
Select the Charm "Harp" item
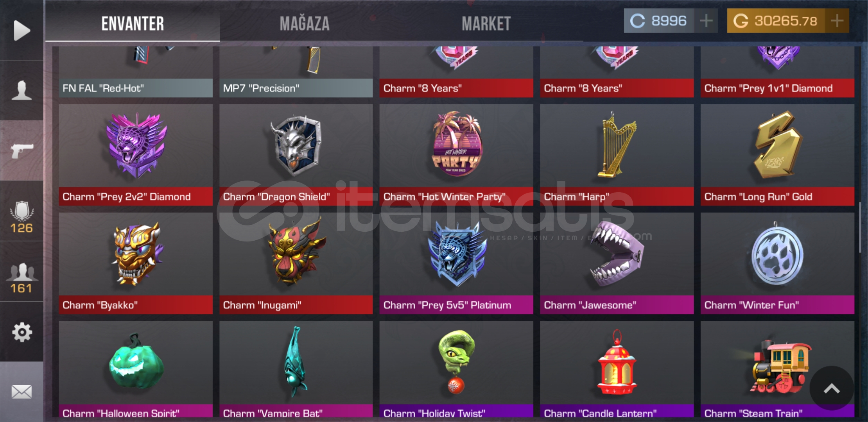[x=617, y=155]
